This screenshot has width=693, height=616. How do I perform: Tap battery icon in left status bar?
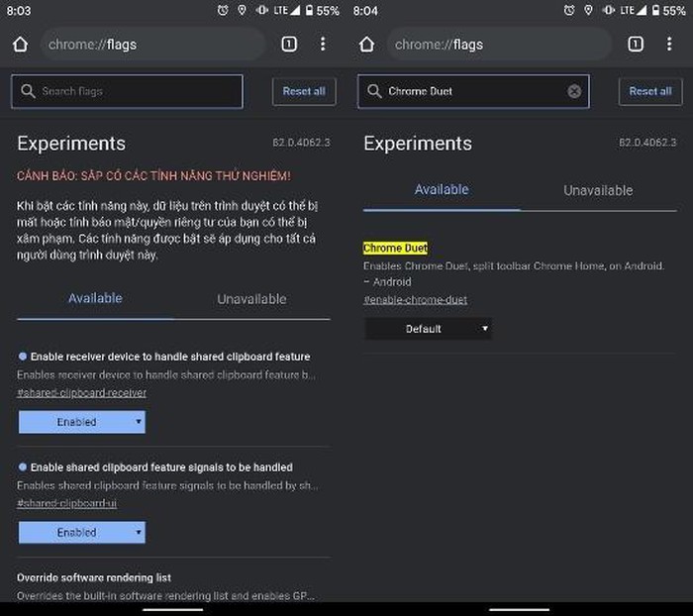(309, 10)
